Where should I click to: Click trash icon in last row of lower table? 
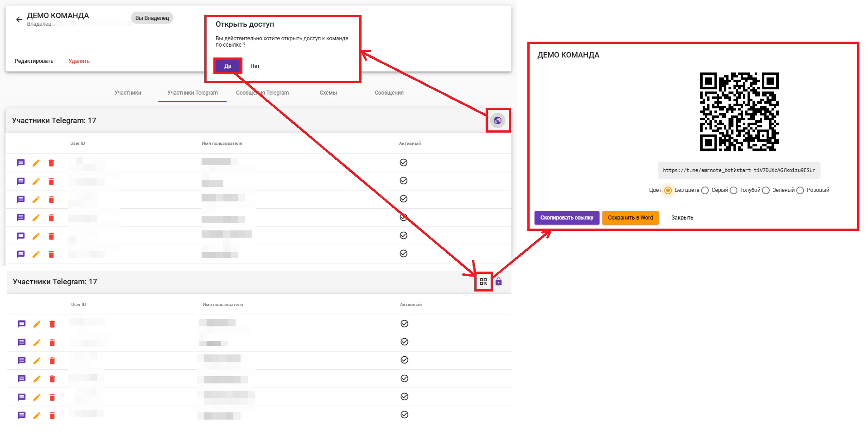tap(52, 416)
